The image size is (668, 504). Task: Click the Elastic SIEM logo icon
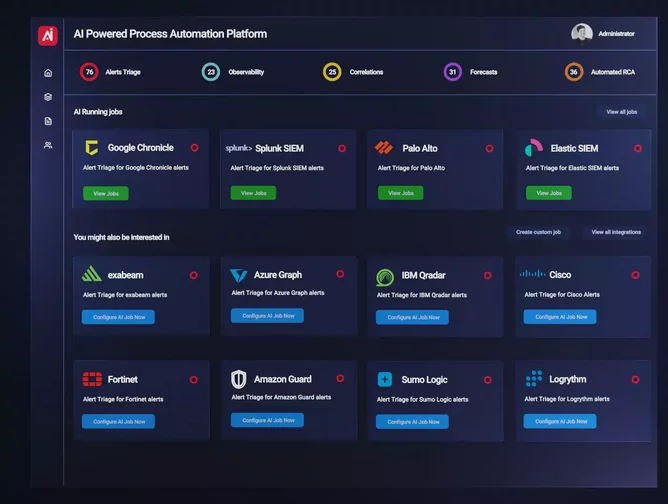click(534, 148)
